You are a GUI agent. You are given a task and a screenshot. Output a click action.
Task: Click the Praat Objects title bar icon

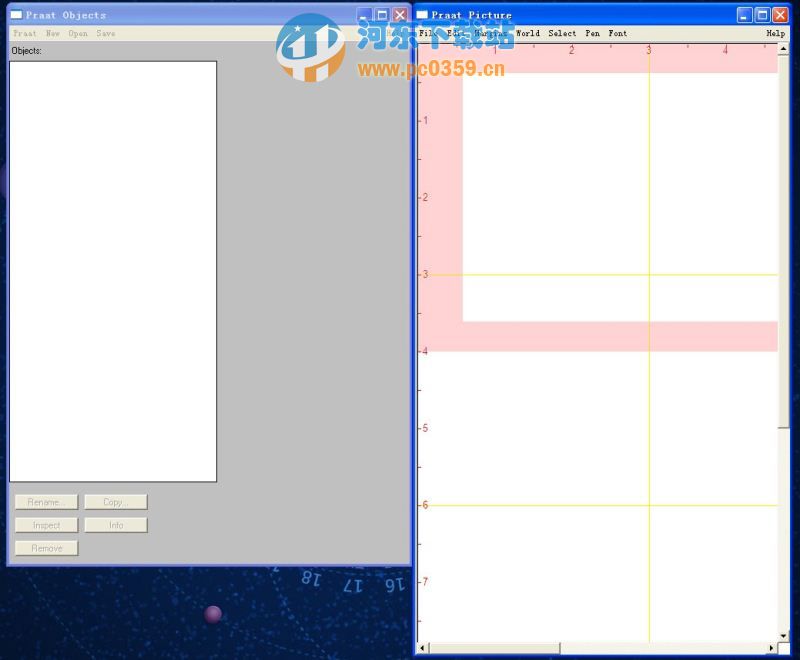click(x=16, y=15)
